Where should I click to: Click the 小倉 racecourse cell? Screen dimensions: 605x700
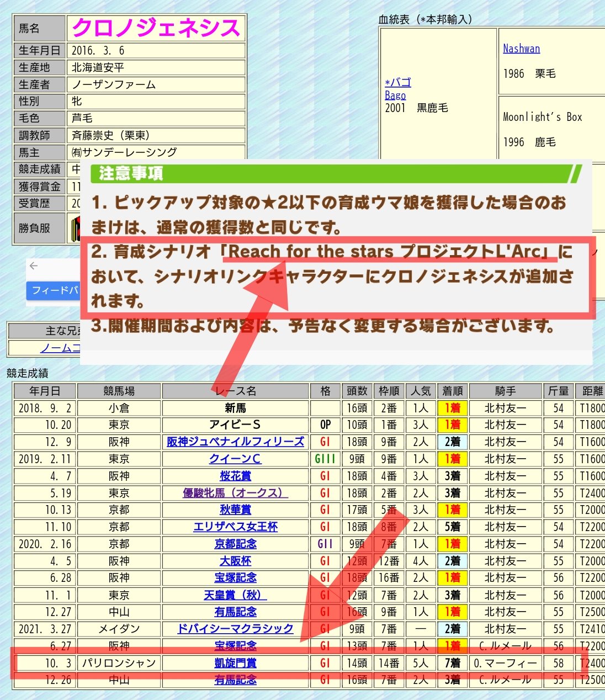point(119,408)
